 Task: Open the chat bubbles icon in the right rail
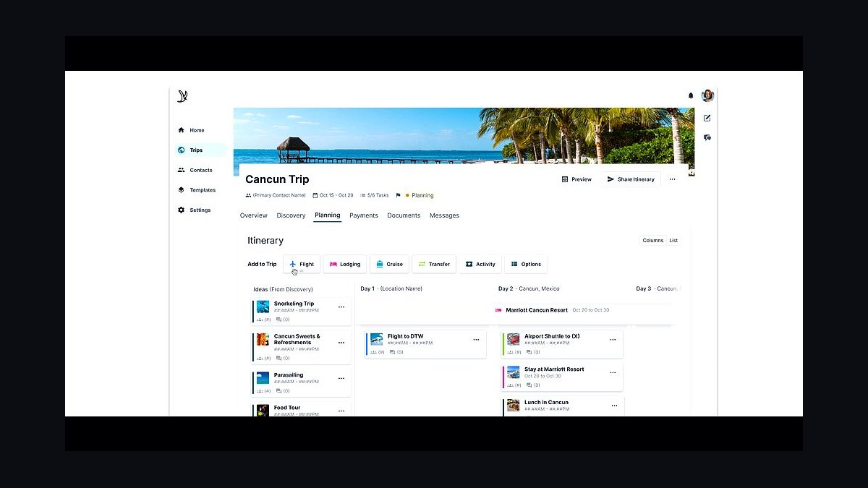coord(707,137)
